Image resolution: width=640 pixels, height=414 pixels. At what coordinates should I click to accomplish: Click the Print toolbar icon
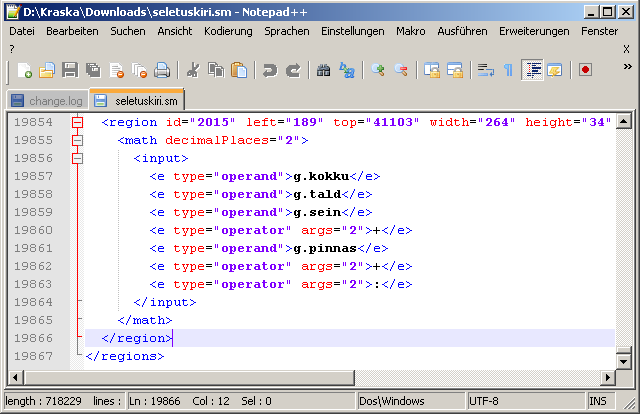(x=162, y=70)
